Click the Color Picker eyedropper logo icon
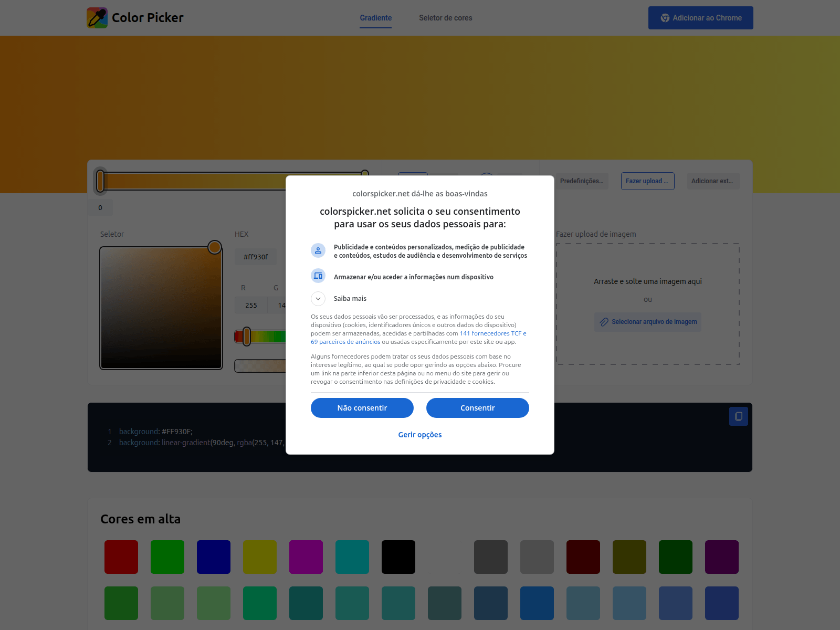 97,17
